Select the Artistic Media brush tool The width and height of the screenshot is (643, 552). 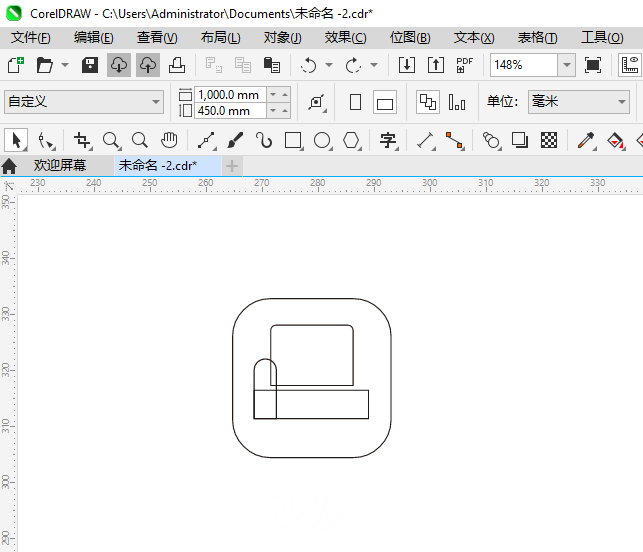tap(235, 140)
